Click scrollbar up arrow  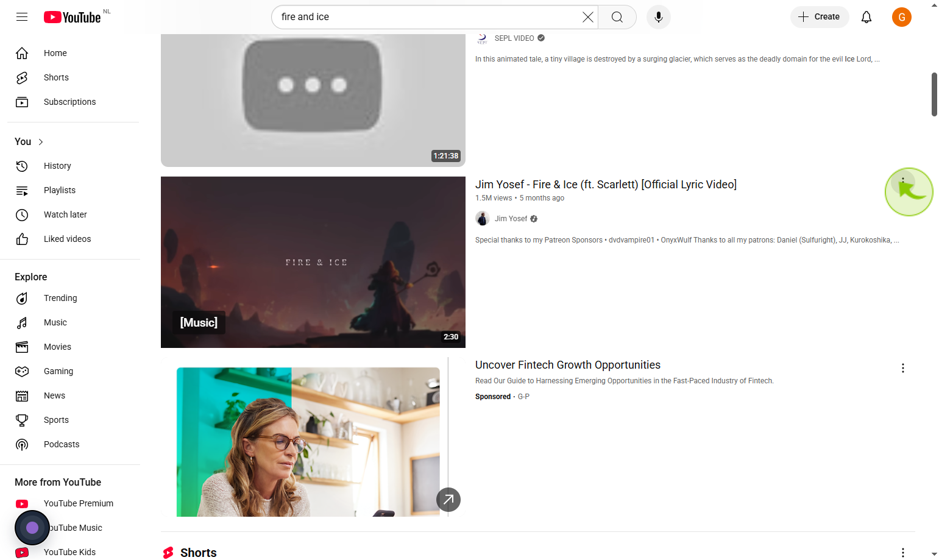[934, 5]
